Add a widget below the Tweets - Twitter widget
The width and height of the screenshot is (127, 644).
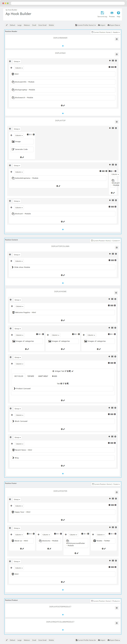(103, 549)
